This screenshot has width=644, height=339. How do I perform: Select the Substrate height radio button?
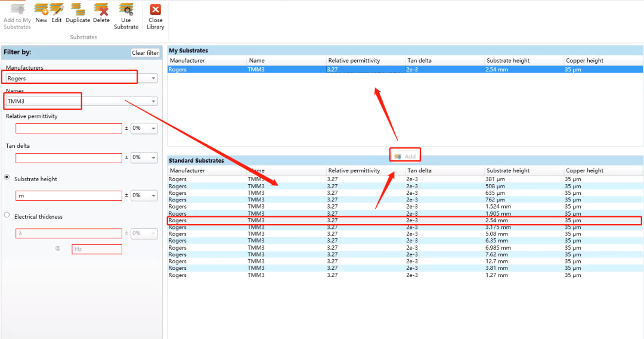[7, 178]
